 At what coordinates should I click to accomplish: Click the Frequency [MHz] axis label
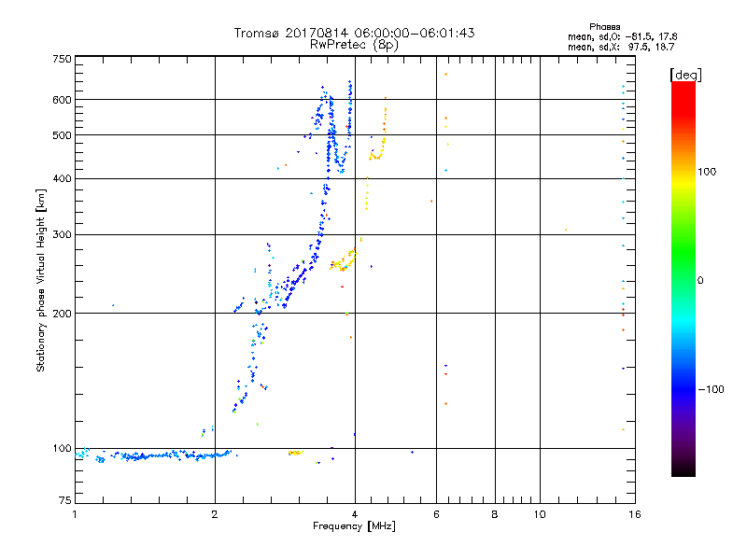(354, 526)
